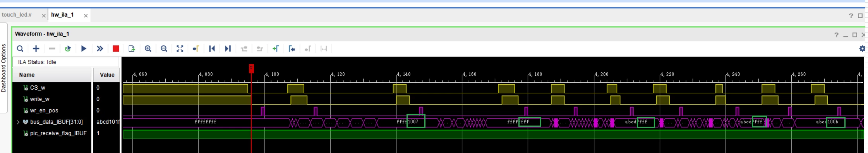The image size is (868, 153).
Task: Open the Dashboard Options side panel
Action: [3, 68]
